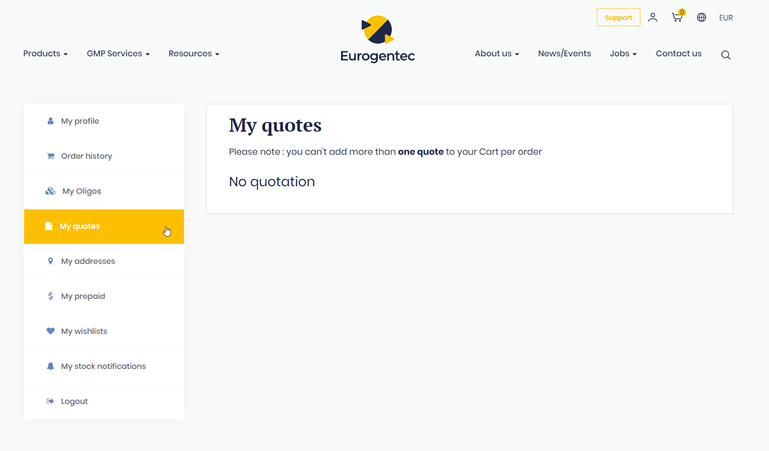Click the globe language icon
This screenshot has width=769, height=451.
(x=701, y=18)
